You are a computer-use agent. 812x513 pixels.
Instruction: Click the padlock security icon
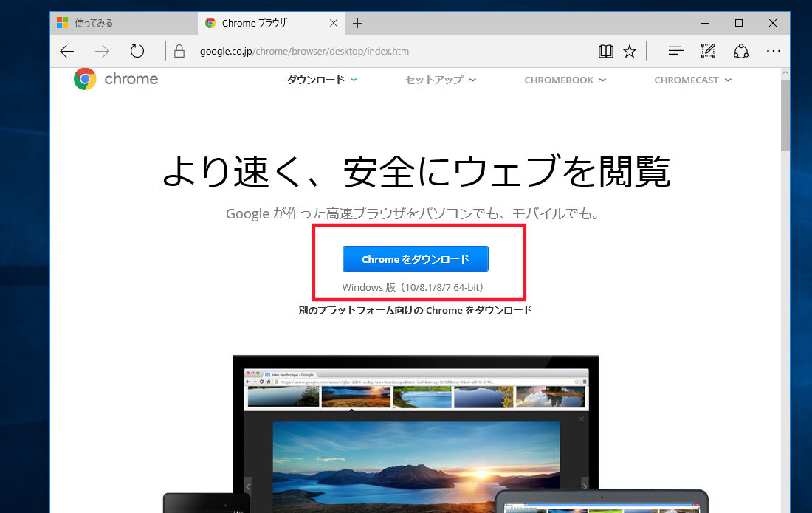coord(179,51)
